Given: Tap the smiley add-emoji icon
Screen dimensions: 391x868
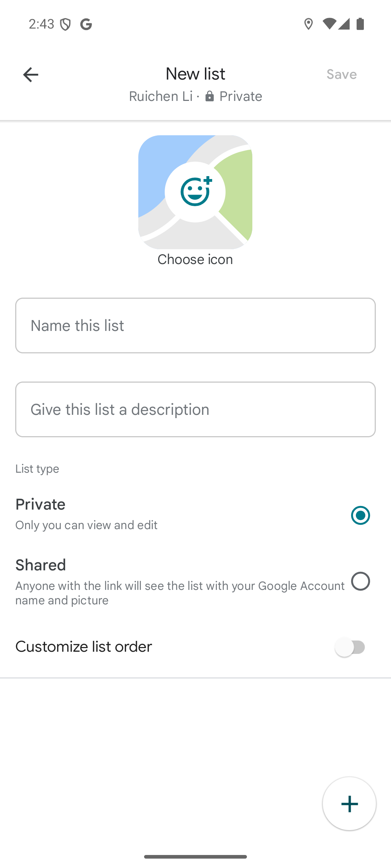Looking at the screenshot, I should coord(195,192).
